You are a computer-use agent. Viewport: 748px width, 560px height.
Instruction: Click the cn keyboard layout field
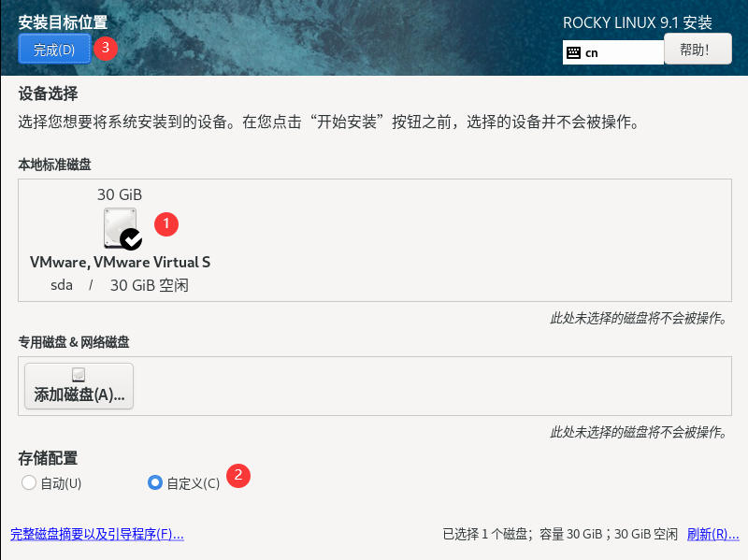(613, 52)
